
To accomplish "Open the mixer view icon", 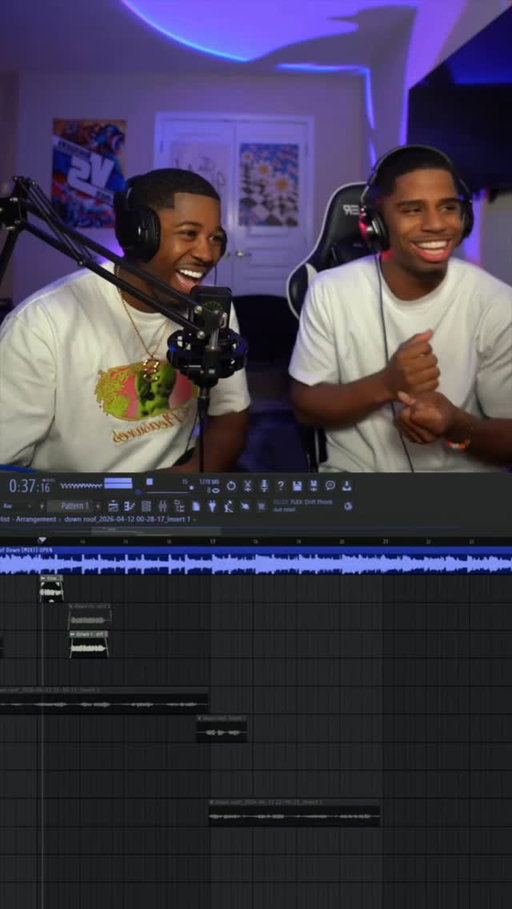I will pyautogui.click(x=163, y=506).
